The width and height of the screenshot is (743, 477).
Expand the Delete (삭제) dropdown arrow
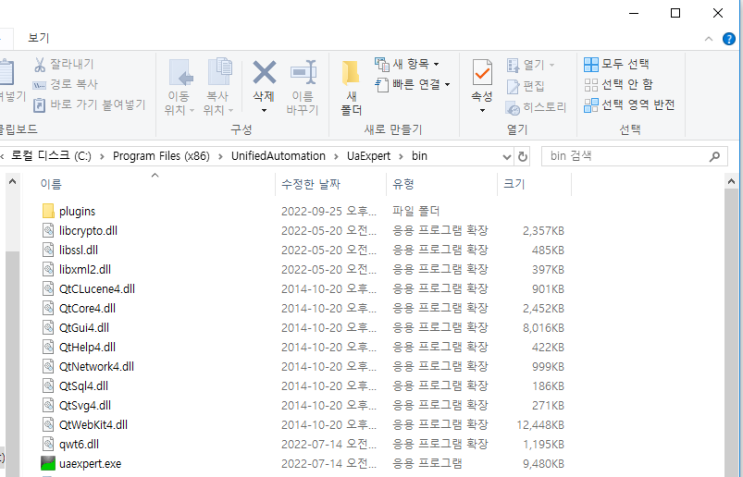(264, 111)
